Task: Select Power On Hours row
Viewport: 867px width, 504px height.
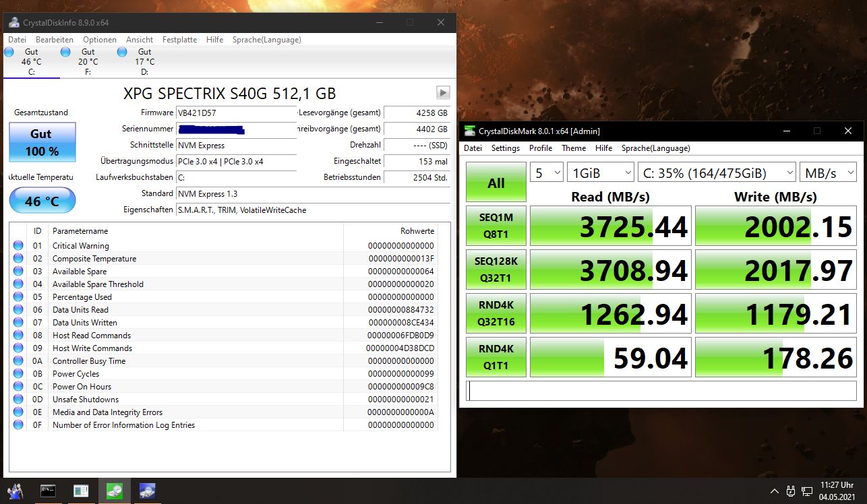Action: pyautogui.click(x=224, y=387)
